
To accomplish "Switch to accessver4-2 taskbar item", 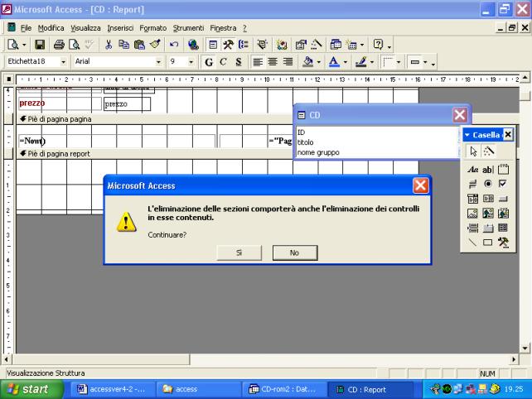I will click(113, 389).
